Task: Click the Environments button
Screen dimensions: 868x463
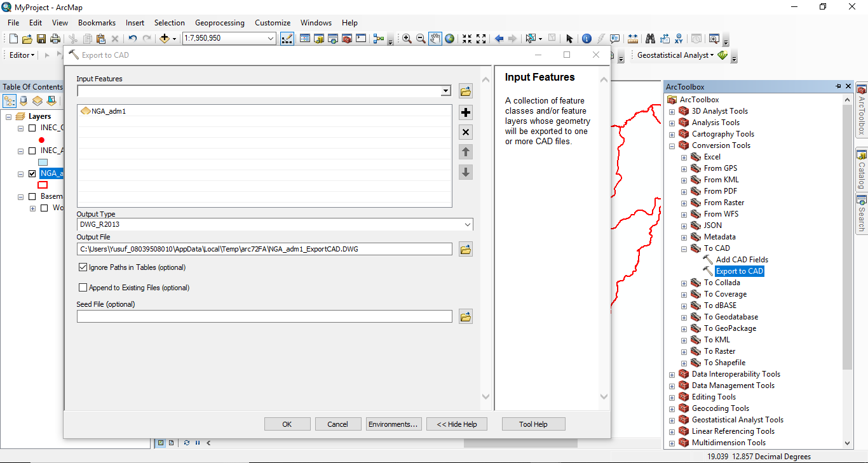Action: (393, 424)
